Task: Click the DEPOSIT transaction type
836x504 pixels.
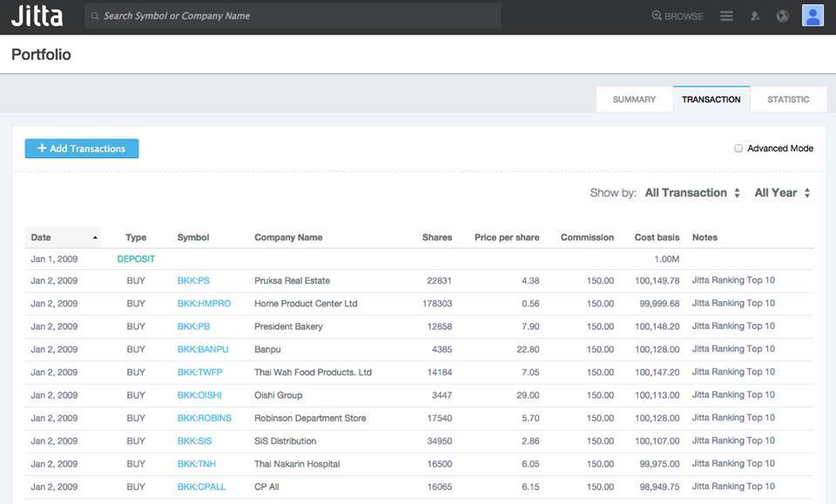Action: click(136, 259)
